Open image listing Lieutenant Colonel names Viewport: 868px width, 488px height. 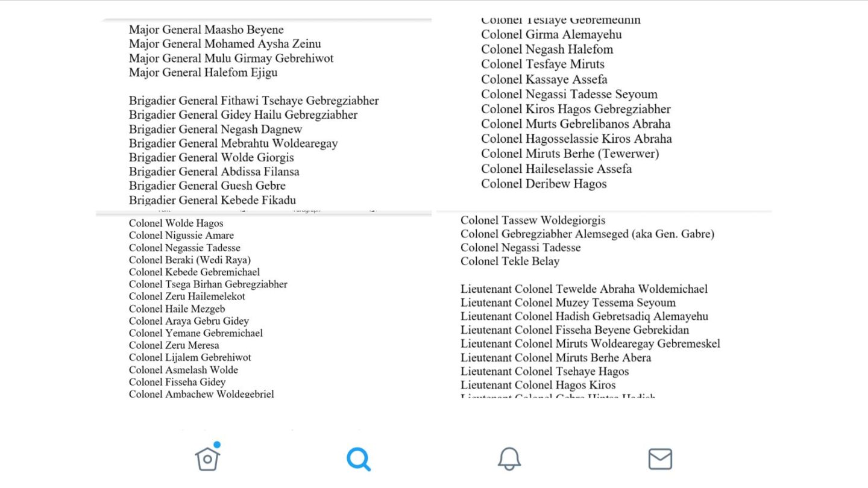604,305
